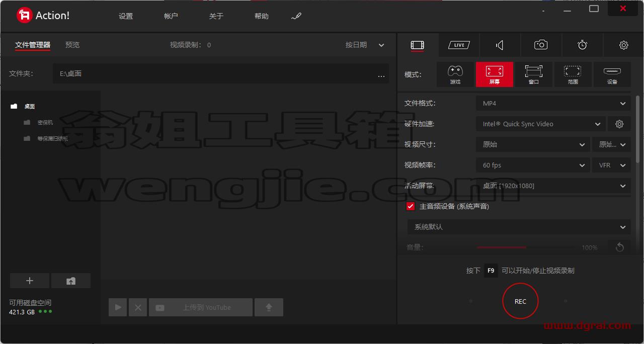Screen dimensions: 644x344
Task: Open the 系统默认 audio device dropdown
Action: (519, 227)
